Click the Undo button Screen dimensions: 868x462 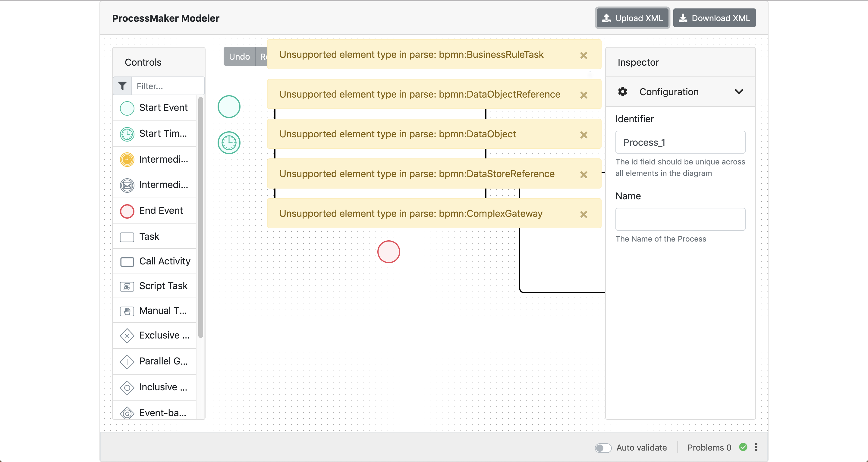pos(239,56)
